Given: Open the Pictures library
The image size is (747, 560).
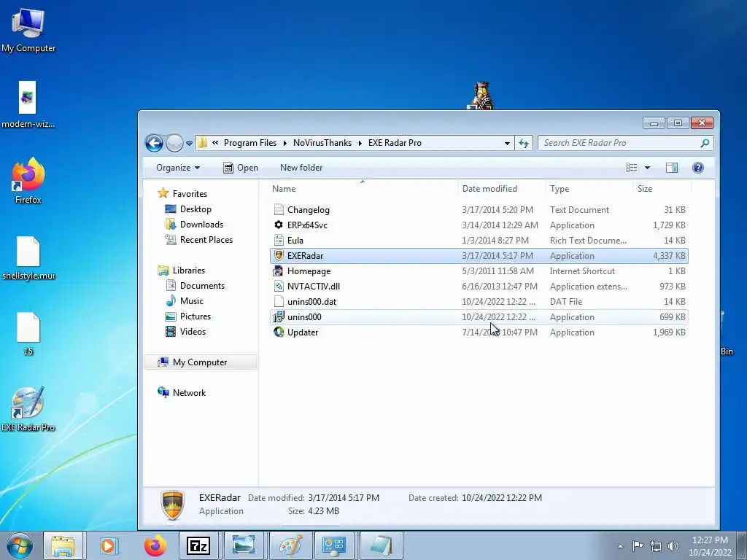Looking at the screenshot, I should click(x=187, y=316).
